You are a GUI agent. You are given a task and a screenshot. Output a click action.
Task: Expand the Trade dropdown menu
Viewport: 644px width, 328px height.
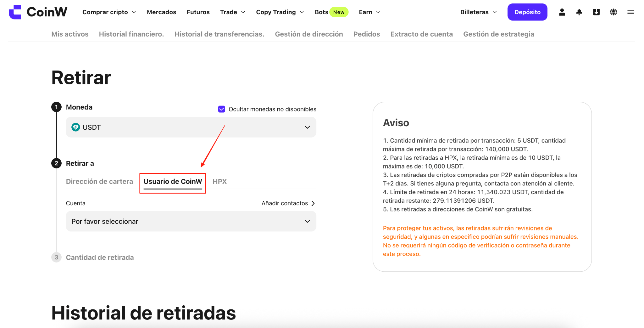pos(233,12)
